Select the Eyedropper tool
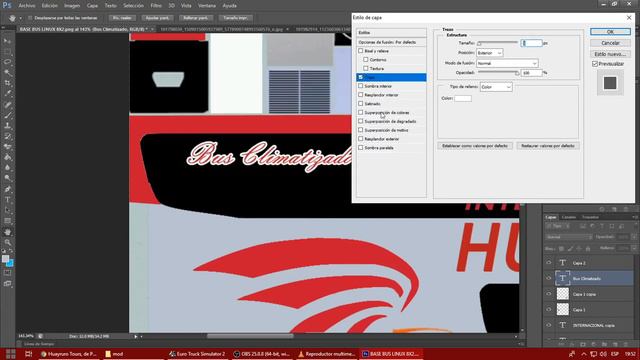 coord(7,94)
